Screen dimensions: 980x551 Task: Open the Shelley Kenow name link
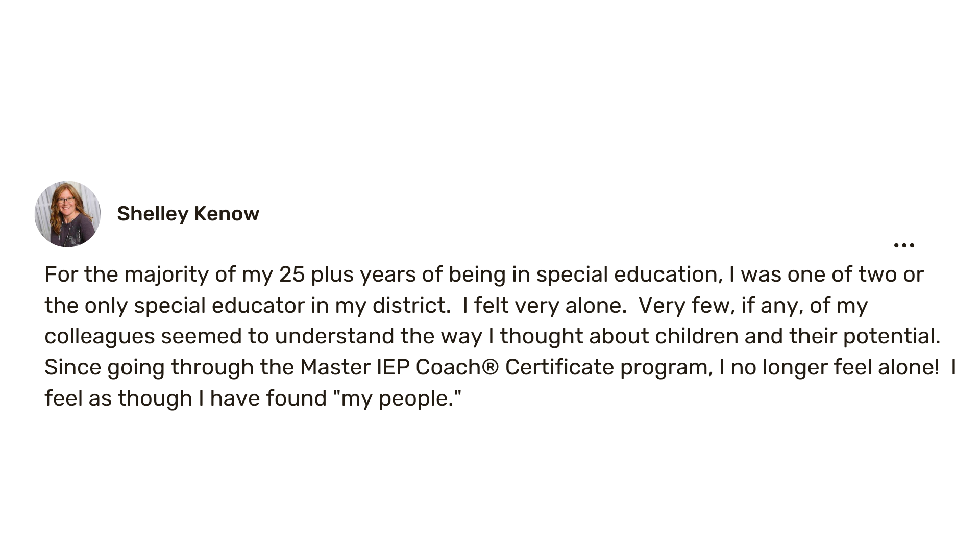click(188, 214)
